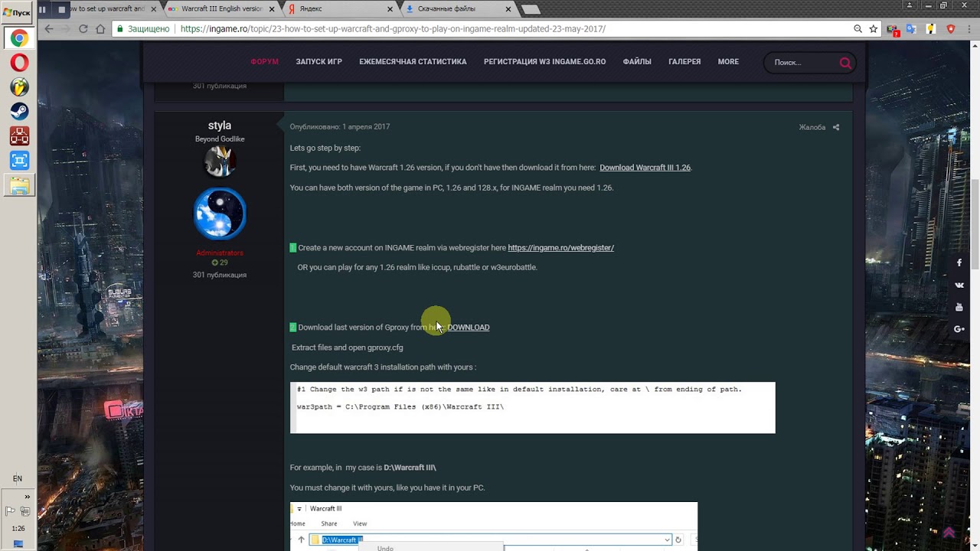
Task: Expand hidden tray icons chevron
Action: point(27,497)
